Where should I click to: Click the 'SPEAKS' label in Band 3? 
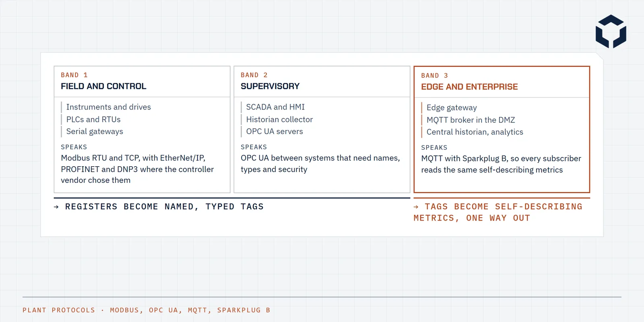[434, 147]
